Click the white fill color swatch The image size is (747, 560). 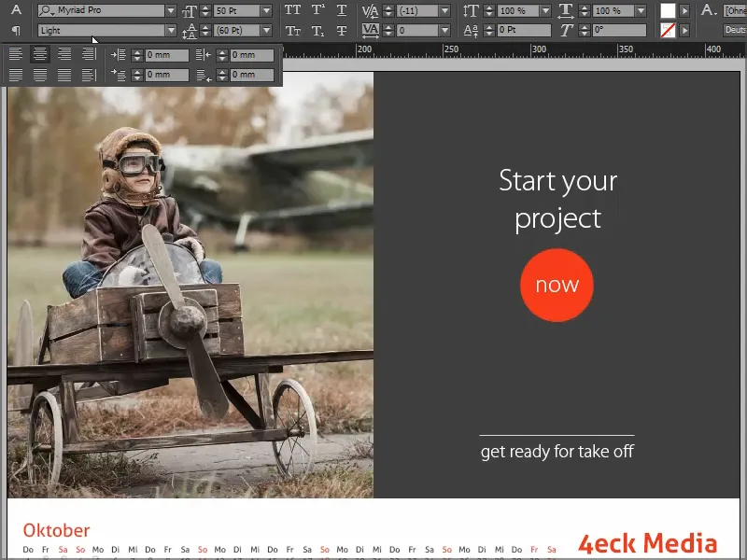[668, 10]
